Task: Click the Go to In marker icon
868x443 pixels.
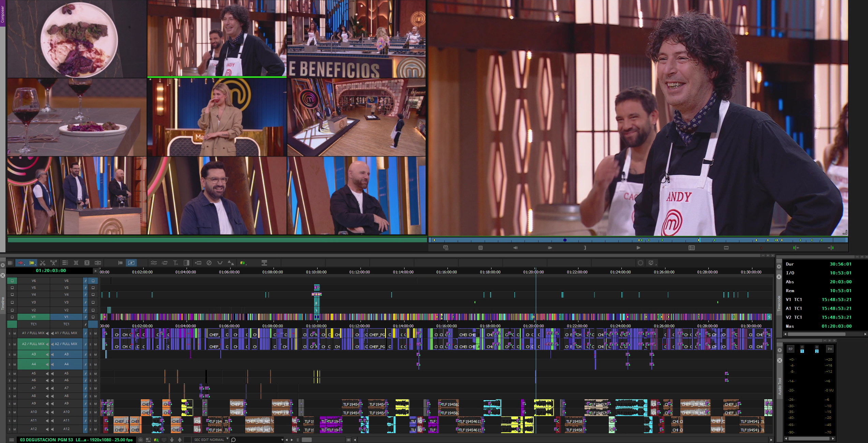Action: [796, 248]
